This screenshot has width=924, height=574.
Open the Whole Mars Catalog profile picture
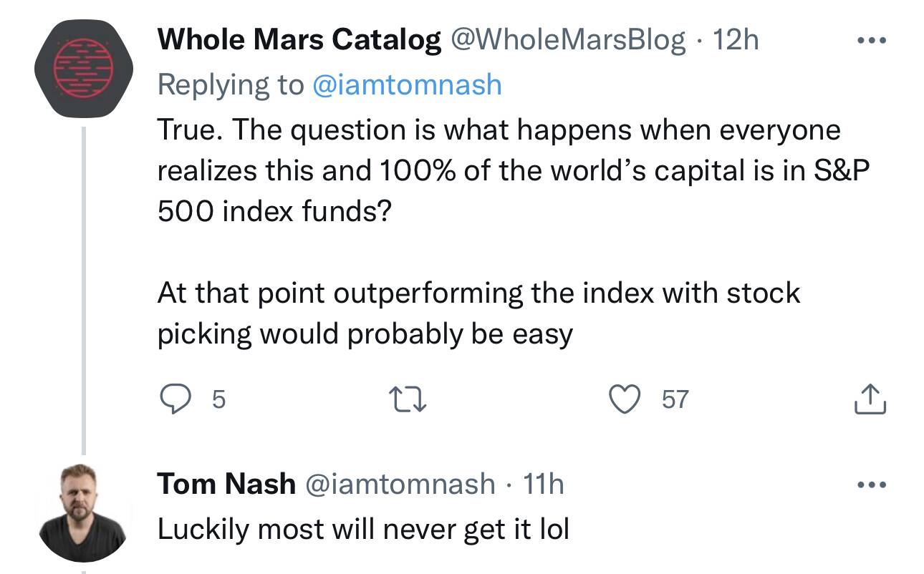pos(84,69)
